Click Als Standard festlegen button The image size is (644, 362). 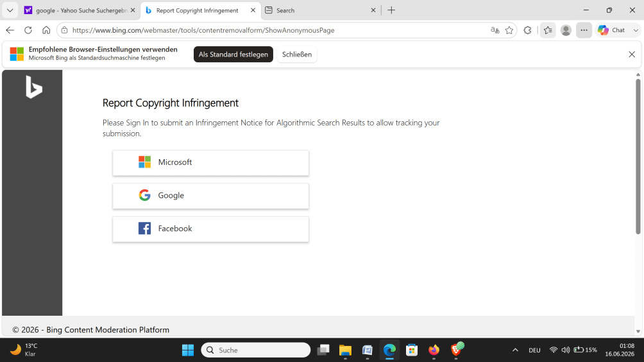233,55
